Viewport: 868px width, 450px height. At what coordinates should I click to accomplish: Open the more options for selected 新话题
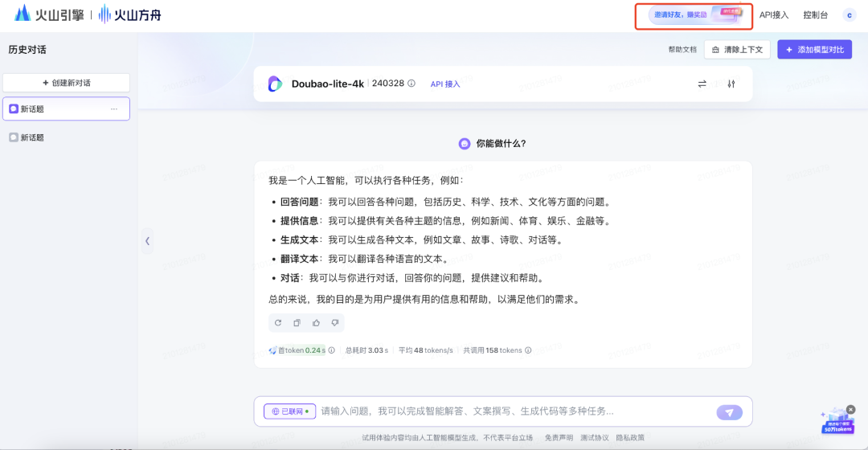click(x=114, y=109)
